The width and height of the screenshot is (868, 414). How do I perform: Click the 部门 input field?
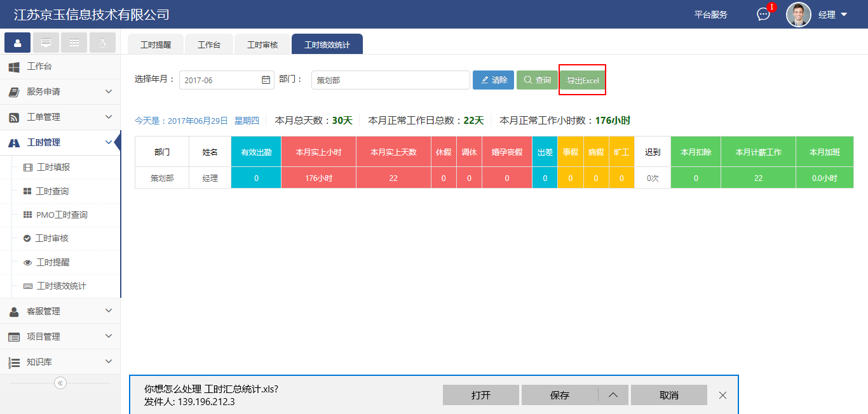click(x=390, y=80)
